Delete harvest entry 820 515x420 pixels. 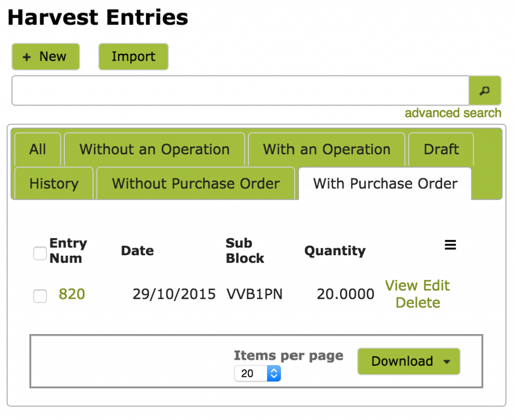417,302
